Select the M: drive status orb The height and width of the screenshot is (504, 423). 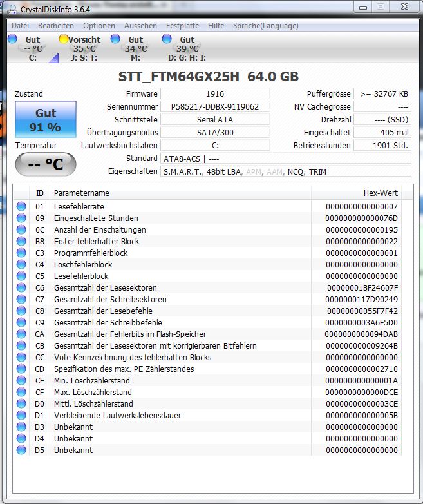pyautogui.click(x=115, y=39)
